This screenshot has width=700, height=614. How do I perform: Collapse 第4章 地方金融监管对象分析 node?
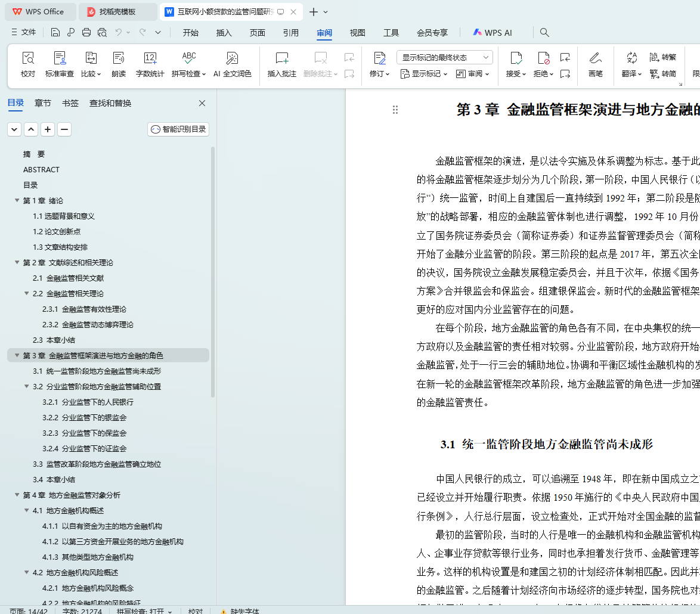click(17, 495)
